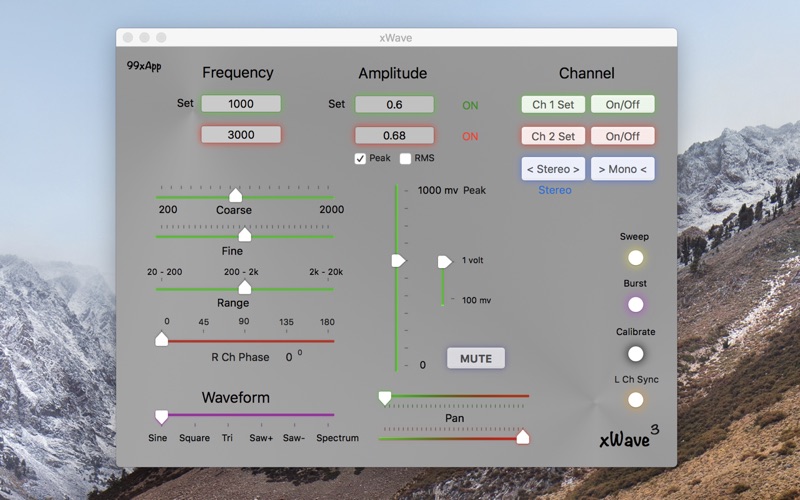Screen dimensions: 800x500
Task: Click the Ch 1 Set button
Action: click(553, 105)
